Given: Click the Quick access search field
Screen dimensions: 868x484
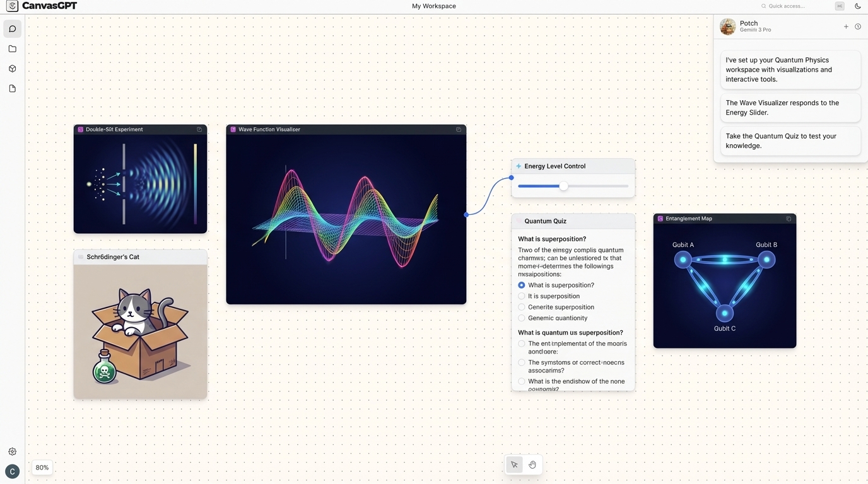Looking at the screenshot, I should click(x=796, y=6).
